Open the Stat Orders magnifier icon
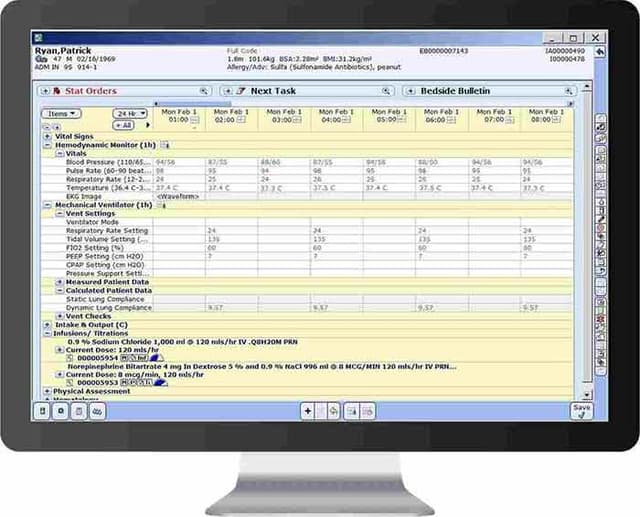The image size is (640, 517). coord(204,91)
